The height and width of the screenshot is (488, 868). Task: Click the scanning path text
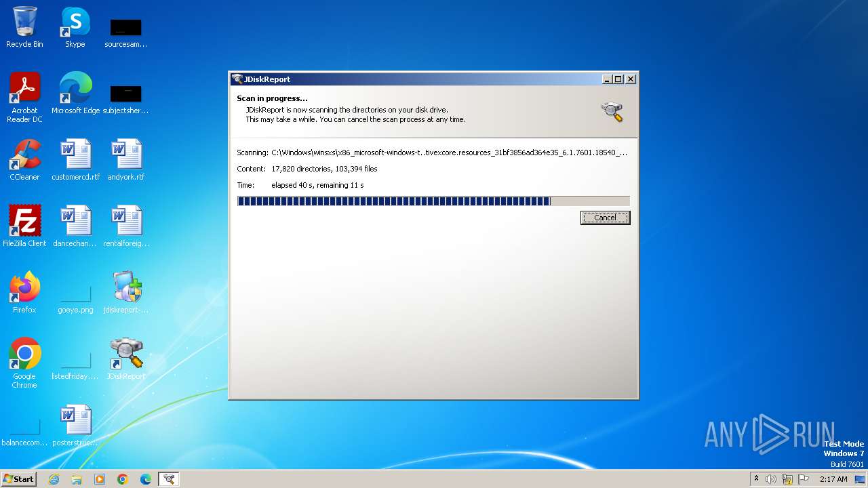tap(449, 152)
